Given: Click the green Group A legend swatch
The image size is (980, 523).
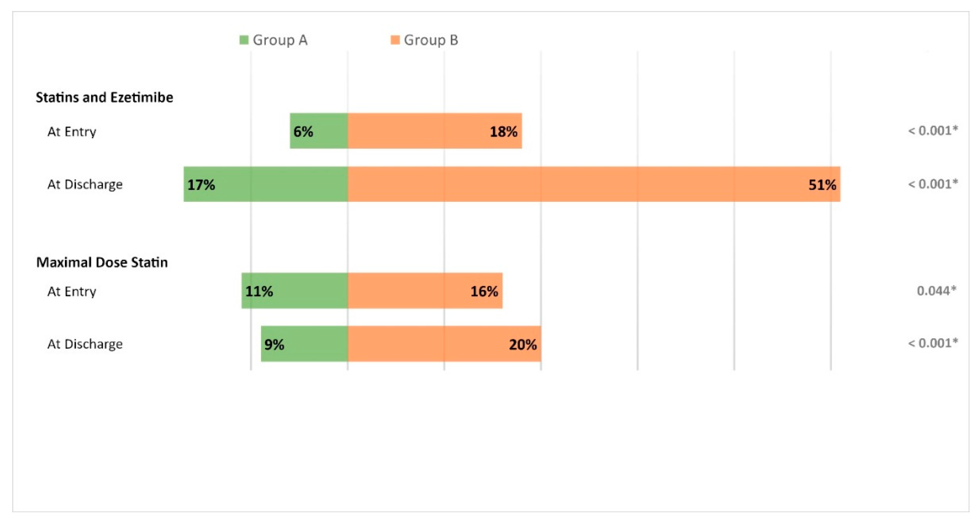Looking at the screenshot, I should point(244,40).
